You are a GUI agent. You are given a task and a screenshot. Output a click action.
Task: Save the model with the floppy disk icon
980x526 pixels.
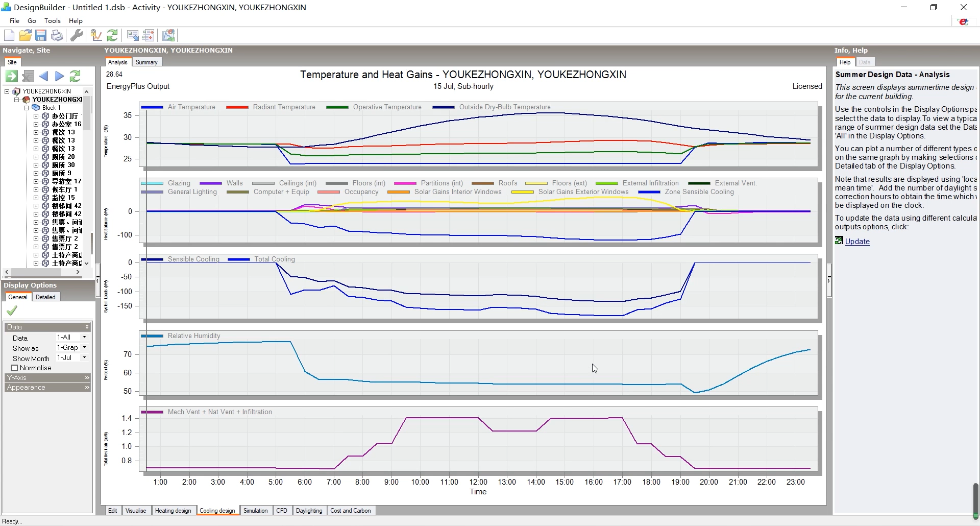click(x=41, y=35)
